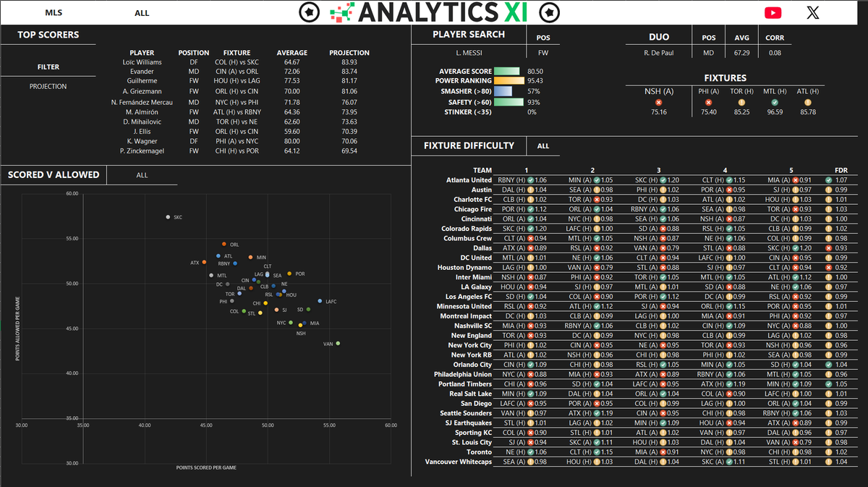Open the YouTube icon link
Image resolution: width=868 pixels, height=487 pixels.
coord(773,12)
